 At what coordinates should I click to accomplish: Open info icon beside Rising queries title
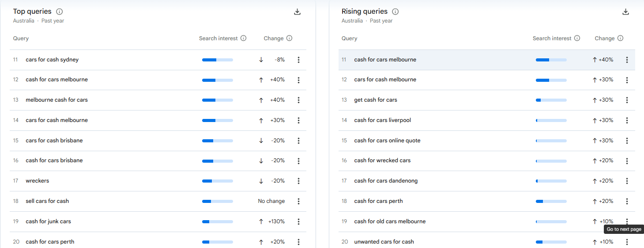395,11
